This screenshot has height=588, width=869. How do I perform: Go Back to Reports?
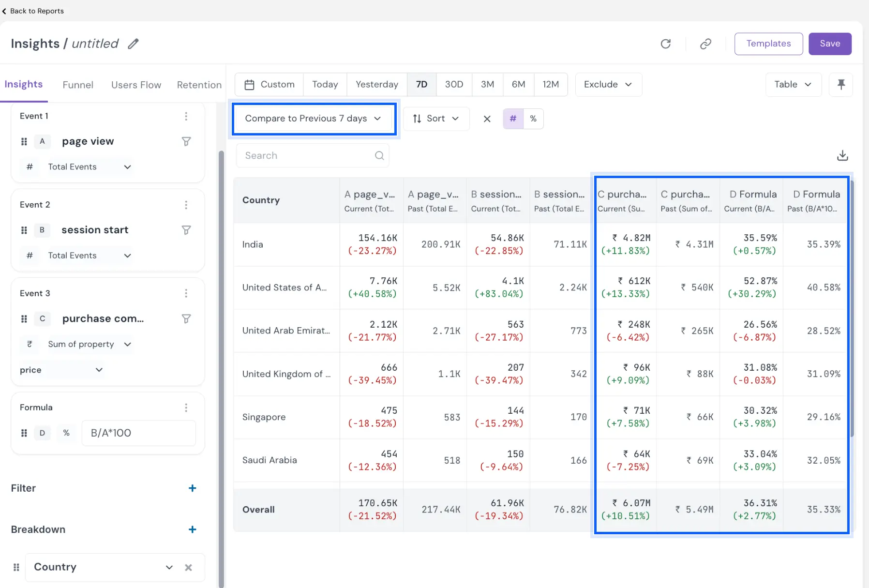coord(33,11)
